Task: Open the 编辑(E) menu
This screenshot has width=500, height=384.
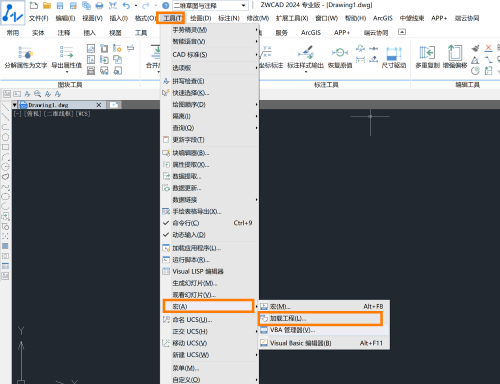Action: (65, 18)
